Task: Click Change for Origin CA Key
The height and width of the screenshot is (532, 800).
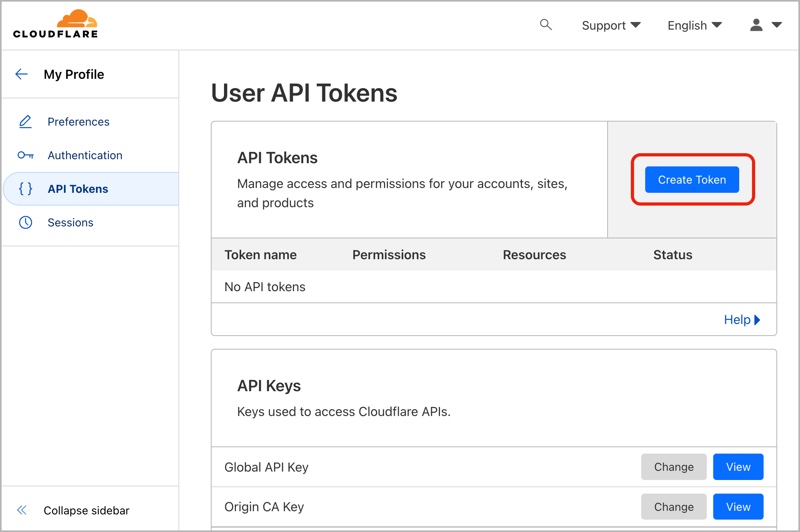Action: (674, 507)
